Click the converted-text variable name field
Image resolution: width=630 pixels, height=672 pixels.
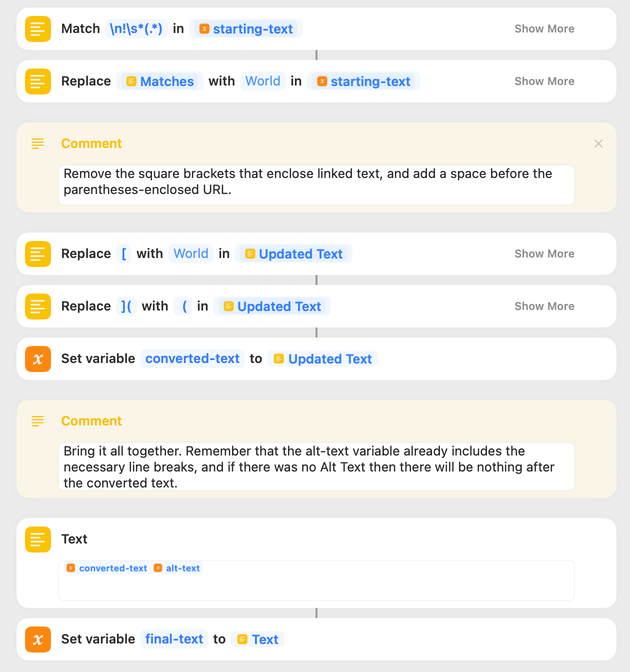click(192, 359)
